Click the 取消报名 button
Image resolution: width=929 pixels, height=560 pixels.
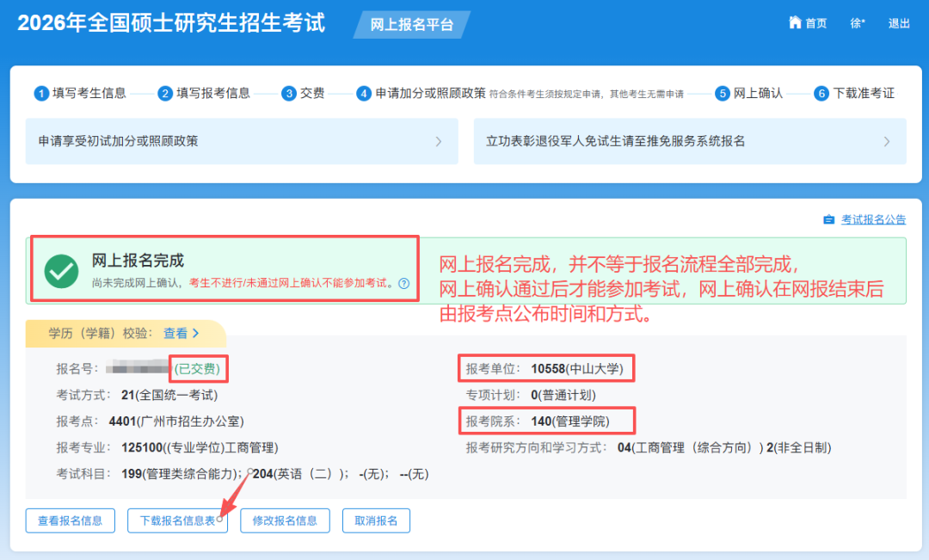click(376, 520)
